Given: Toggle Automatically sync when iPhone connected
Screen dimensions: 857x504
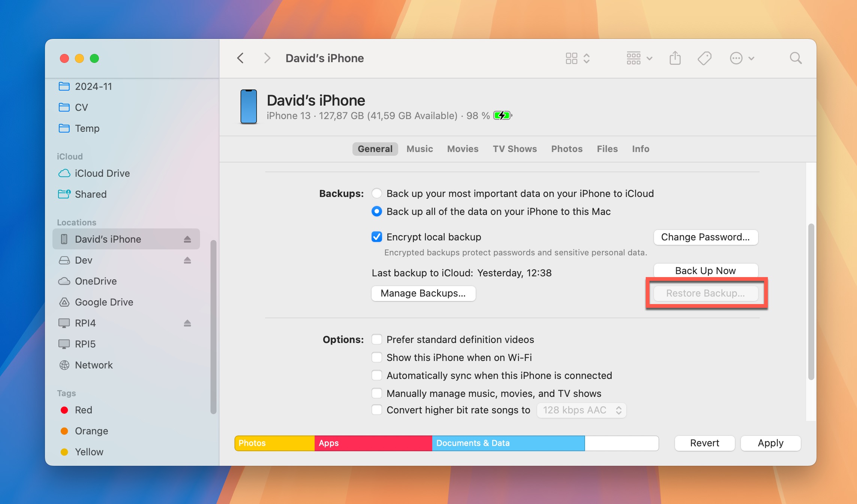Looking at the screenshot, I should [376, 375].
